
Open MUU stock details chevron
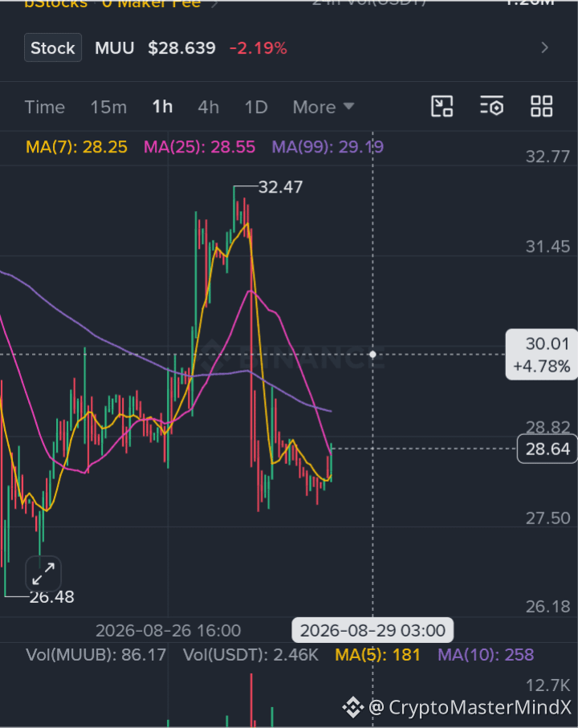(545, 48)
